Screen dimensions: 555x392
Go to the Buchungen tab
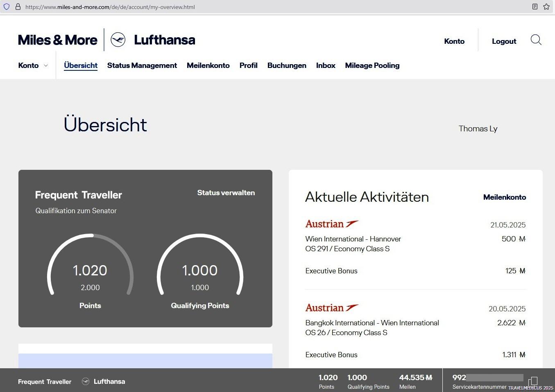tap(287, 65)
